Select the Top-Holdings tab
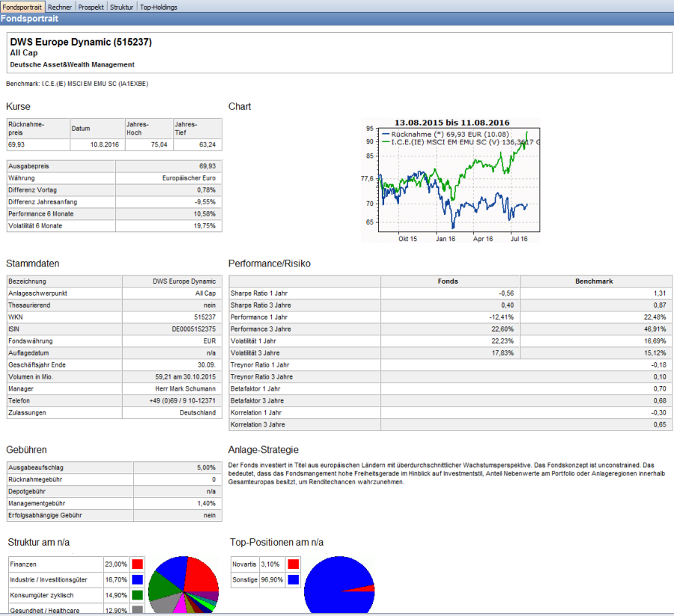Image resolution: width=674 pixels, height=616 pixels. tap(158, 6)
